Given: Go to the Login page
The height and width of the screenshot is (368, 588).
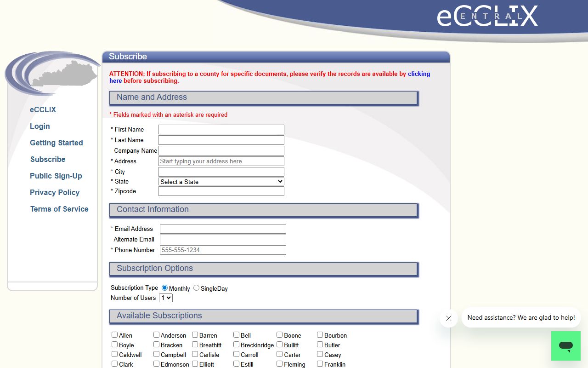Looking at the screenshot, I should (x=40, y=126).
